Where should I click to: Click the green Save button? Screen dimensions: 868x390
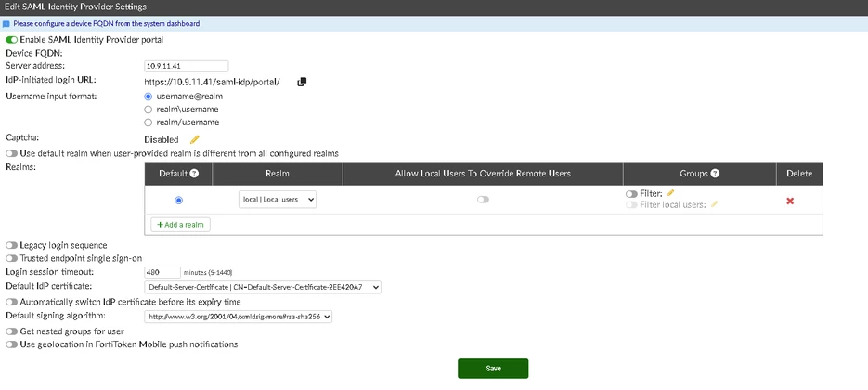493,369
